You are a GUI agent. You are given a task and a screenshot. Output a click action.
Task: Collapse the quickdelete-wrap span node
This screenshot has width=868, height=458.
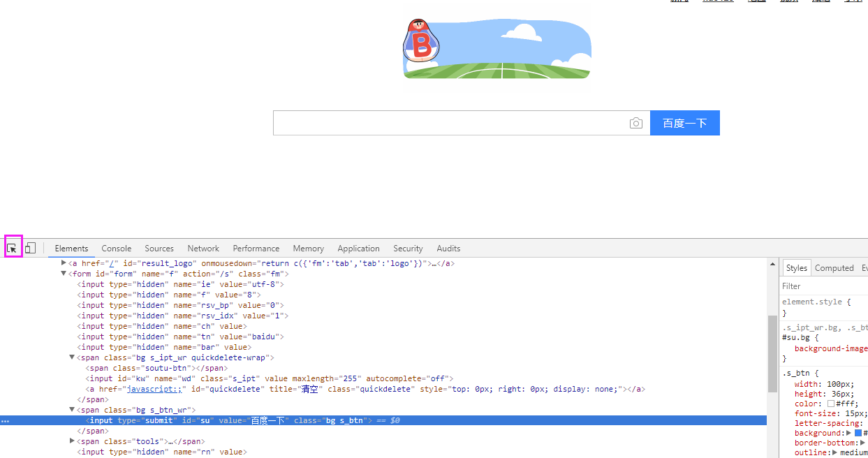(72, 357)
